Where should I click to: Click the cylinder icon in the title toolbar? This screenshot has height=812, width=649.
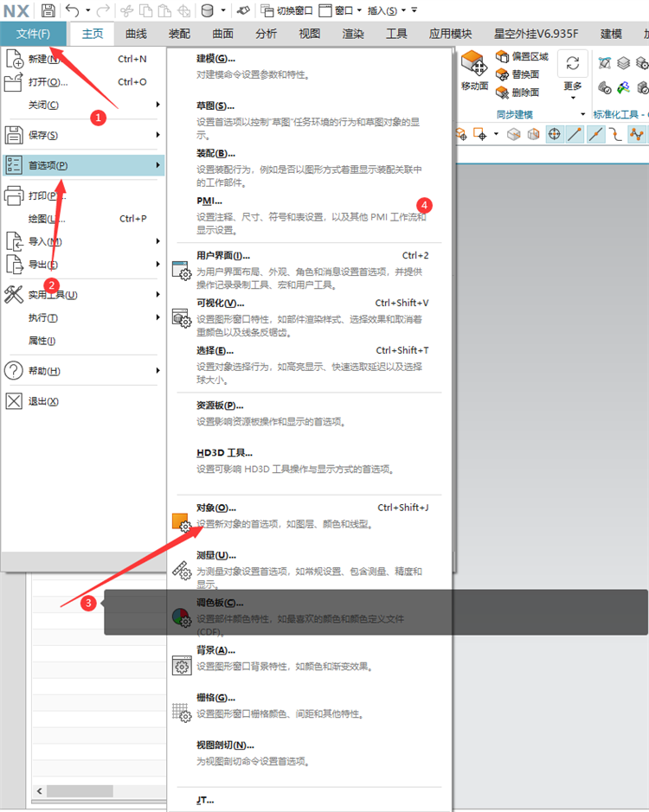(207, 10)
